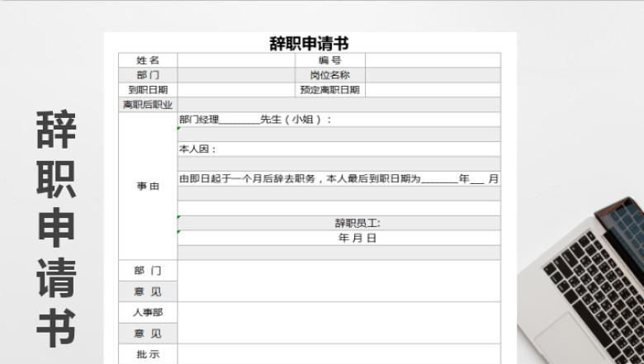Select the 到职日期 label cell

148,90
